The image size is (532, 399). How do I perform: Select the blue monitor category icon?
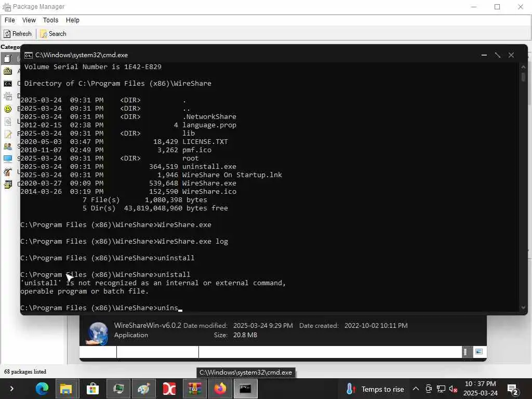click(x=8, y=159)
